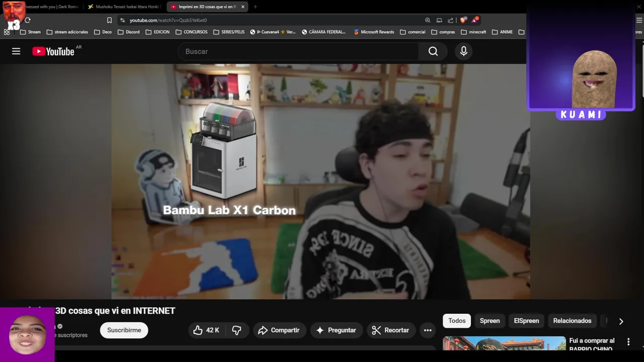Open the apps grid in bookmarks bar
Screen dimensions: 644x362
pos(7,32)
